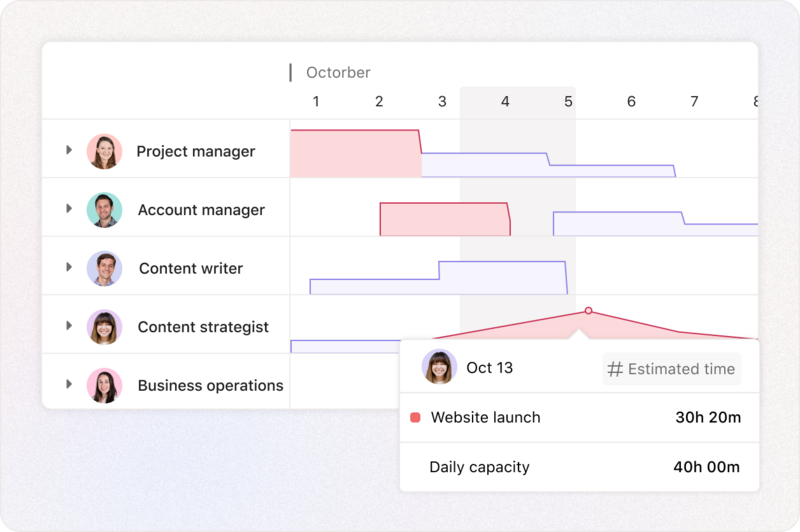Click the Business operations avatar
This screenshot has width=800, height=532.
pyautogui.click(x=105, y=386)
